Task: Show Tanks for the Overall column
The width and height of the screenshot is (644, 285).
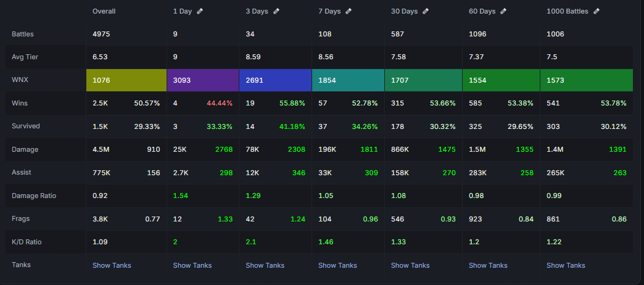Action: coord(112,265)
